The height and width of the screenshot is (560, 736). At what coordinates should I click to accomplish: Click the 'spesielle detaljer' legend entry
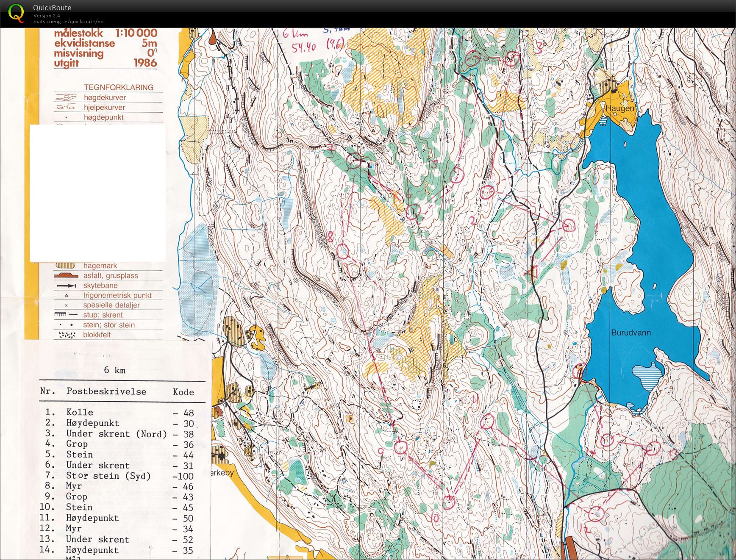[111, 305]
